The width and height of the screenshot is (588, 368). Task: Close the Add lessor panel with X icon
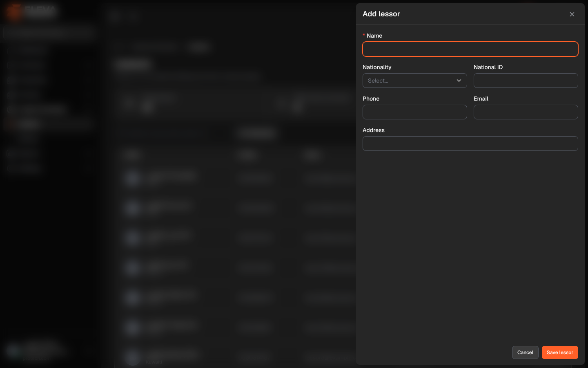point(572,14)
